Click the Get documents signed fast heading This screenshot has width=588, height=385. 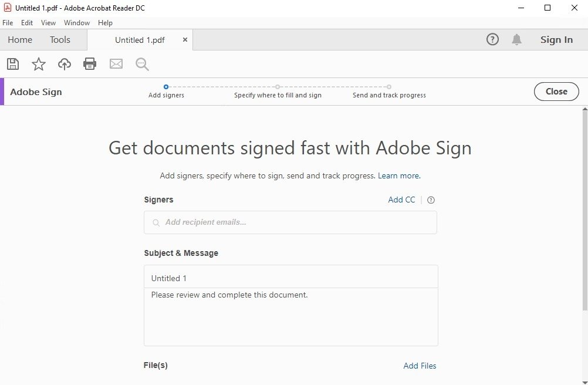click(x=290, y=148)
